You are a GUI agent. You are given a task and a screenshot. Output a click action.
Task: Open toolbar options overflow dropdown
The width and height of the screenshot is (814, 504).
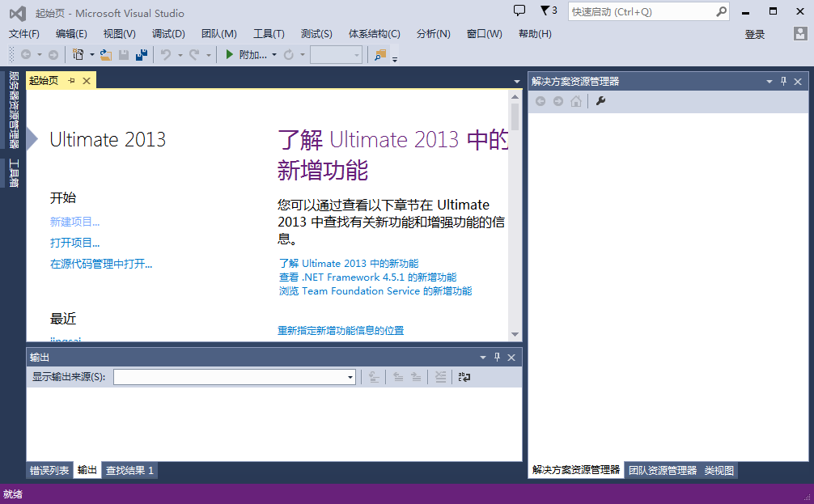pyautogui.click(x=395, y=60)
